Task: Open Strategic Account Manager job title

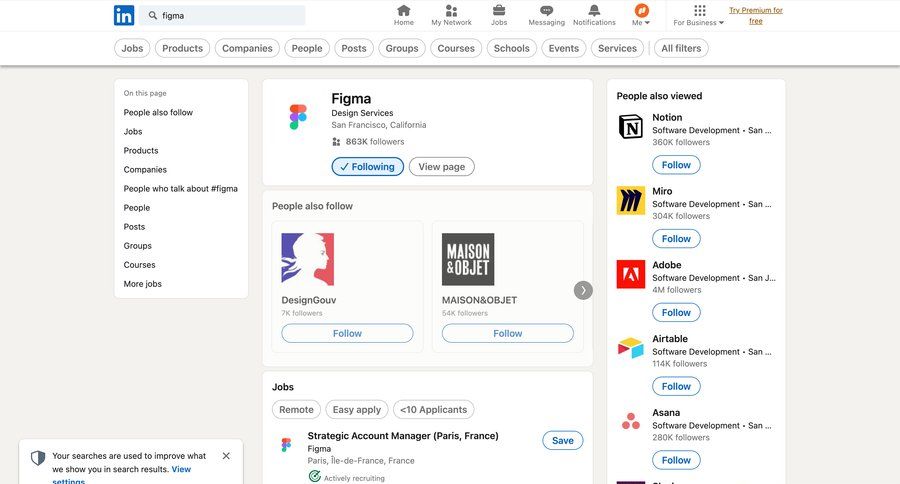Action: (403, 436)
